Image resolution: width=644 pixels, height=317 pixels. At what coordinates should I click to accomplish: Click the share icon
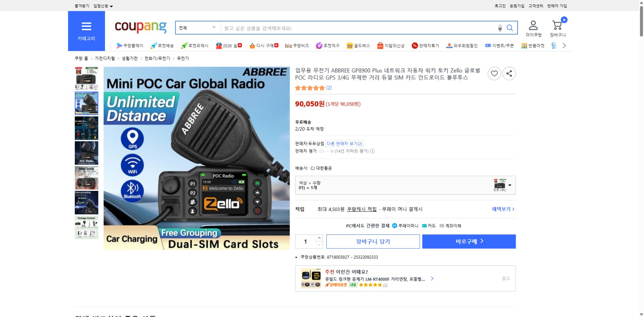(x=509, y=73)
